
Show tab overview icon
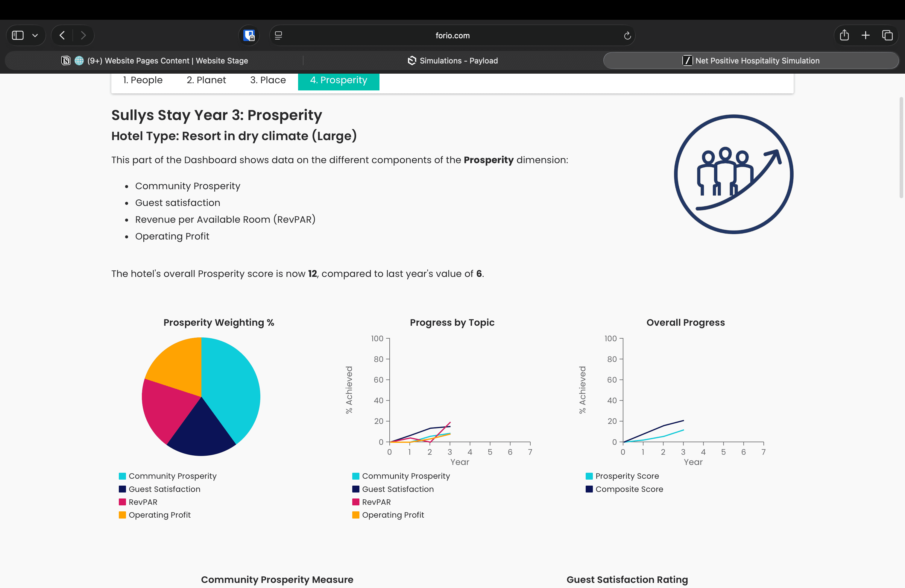pos(887,35)
